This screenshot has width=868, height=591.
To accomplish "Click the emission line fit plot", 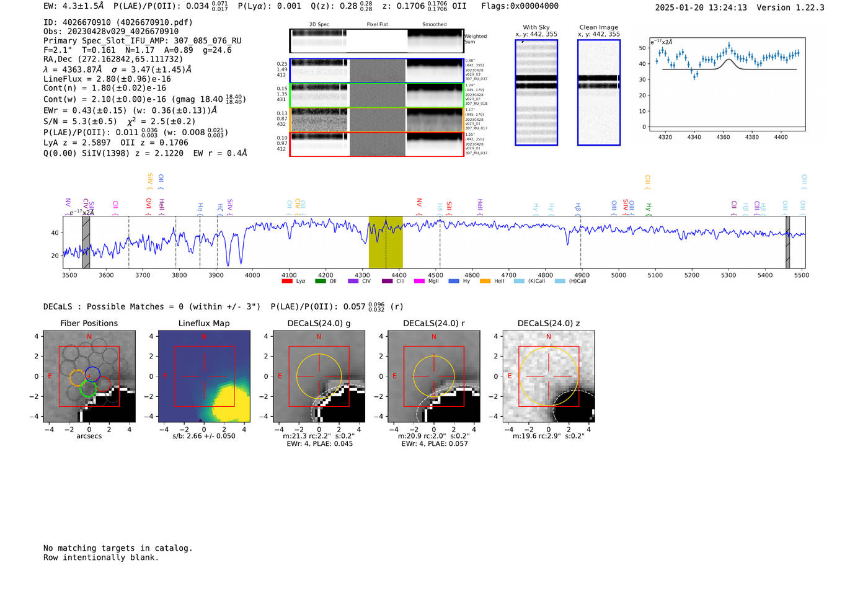I will point(727,84).
